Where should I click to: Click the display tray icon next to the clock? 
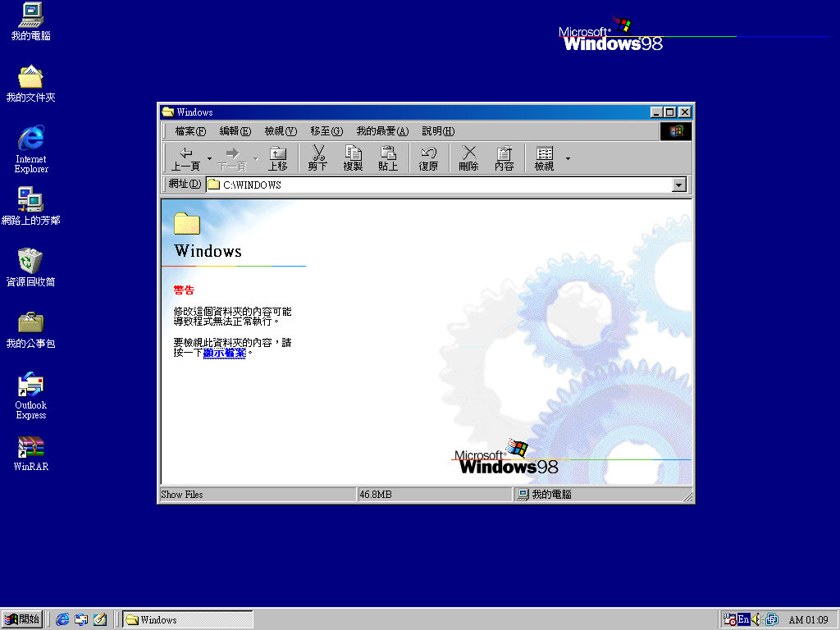click(x=772, y=619)
